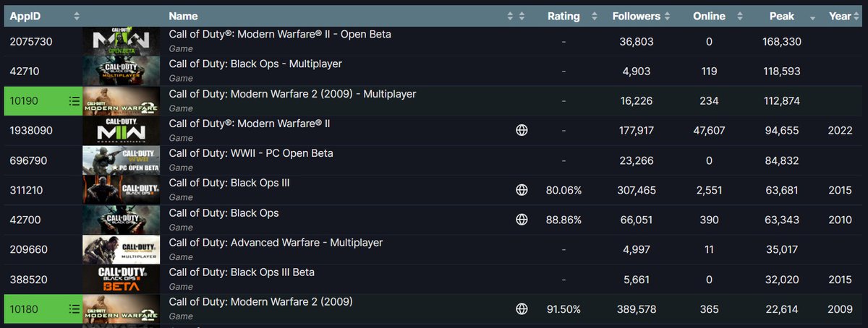868x328 pixels.
Task: Click globe icon in Modern Warfare II row
Action: pyautogui.click(x=522, y=131)
